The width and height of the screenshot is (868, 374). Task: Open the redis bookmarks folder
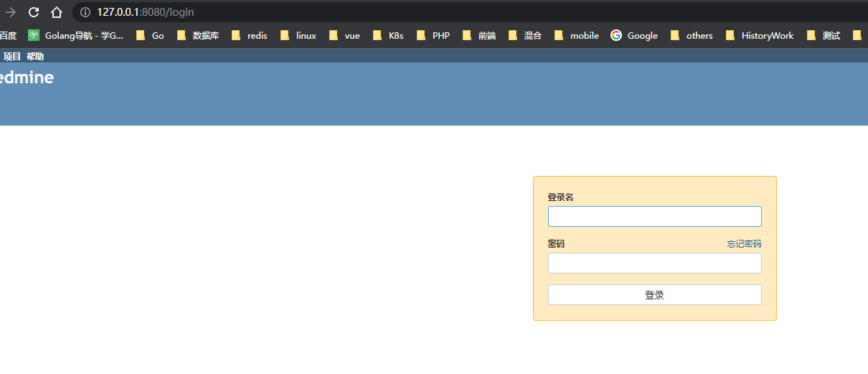click(x=249, y=35)
